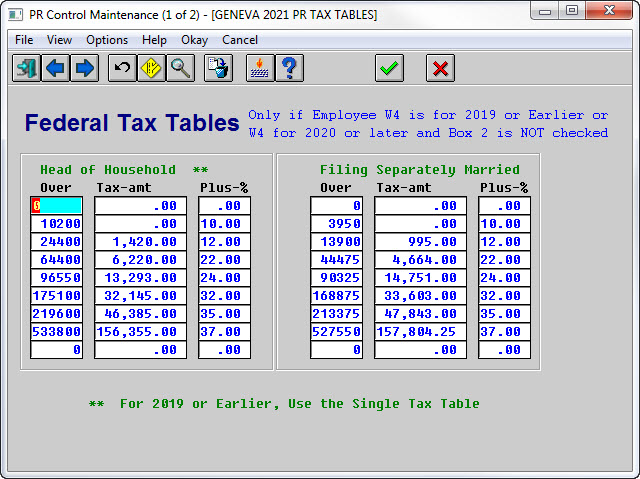Open help with question mark icon
The height and width of the screenshot is (479, 640).
(289, 68)
